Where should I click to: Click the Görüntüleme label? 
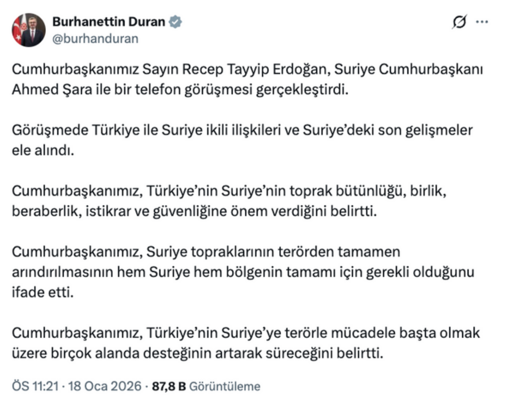click(225, 386)
